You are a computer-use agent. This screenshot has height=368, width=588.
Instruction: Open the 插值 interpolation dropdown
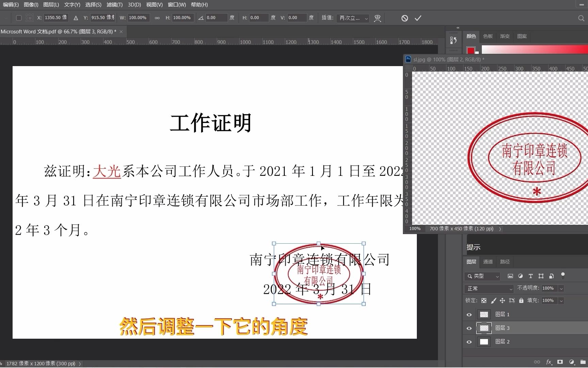[x=353, y=18]
